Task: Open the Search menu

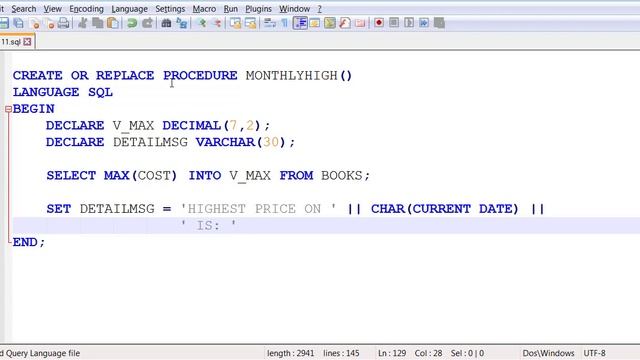Action: 24,9
